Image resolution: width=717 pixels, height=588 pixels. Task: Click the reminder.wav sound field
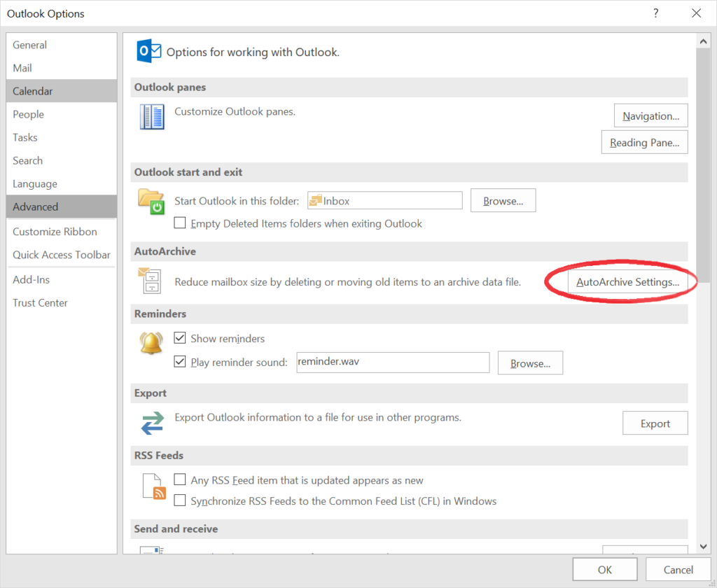click(x=393, y=362)
